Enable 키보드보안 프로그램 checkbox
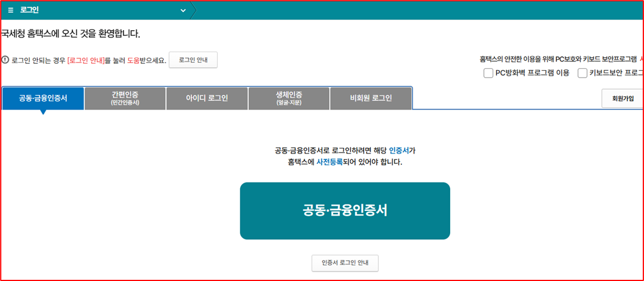This screenshot has height=281, width=644. click(x=582, y=73)
